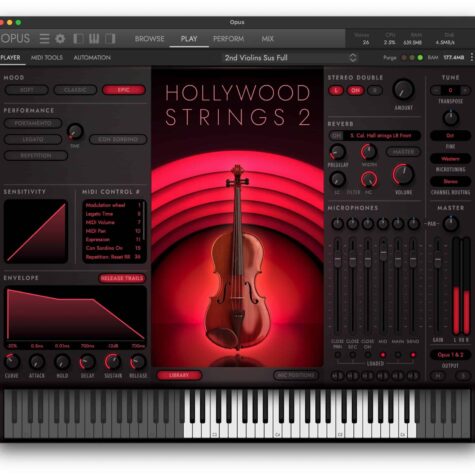Click the Reverb Volume knob
Viewport: 475px width, 475px height.
tap(403, 175)
